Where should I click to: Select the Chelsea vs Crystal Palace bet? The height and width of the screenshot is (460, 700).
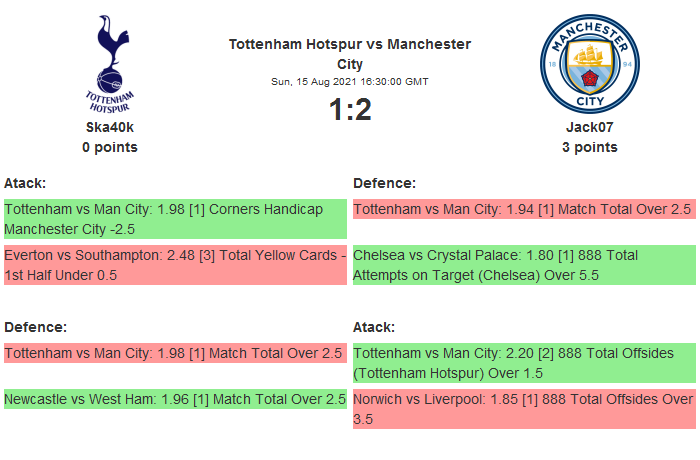523,265
